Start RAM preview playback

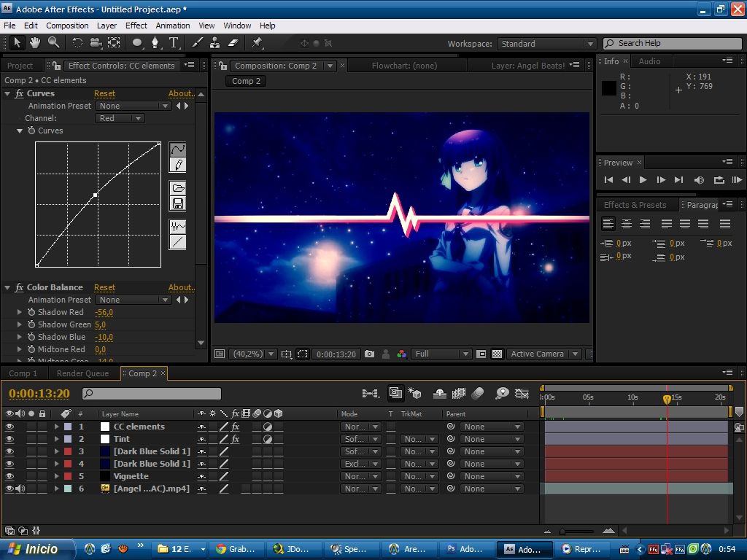(x=737, y=179)
